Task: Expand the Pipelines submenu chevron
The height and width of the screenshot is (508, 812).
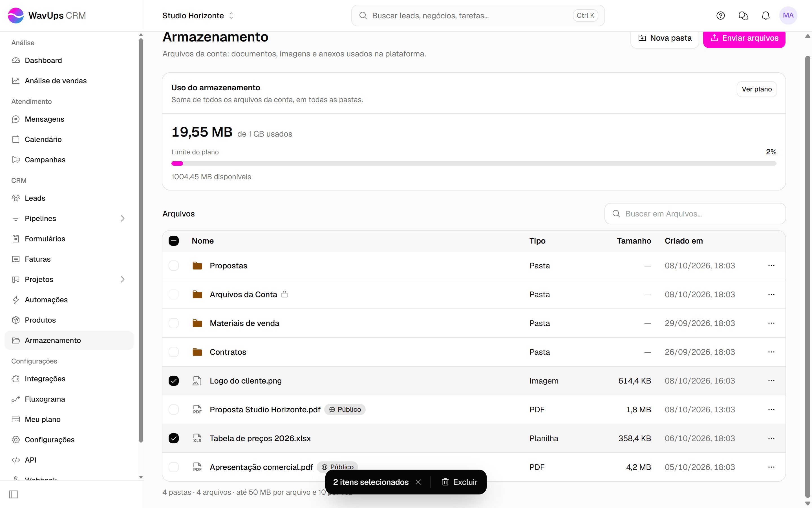Action: click(122, 218)
